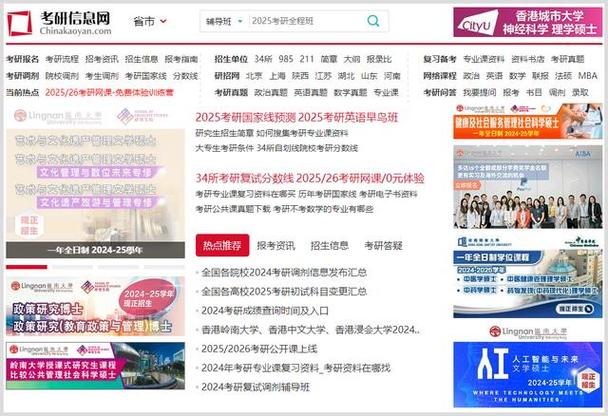Open 2025/2026考研公开课上线
Viewport: 608px width, 416px height.
[x=259, y=349]
